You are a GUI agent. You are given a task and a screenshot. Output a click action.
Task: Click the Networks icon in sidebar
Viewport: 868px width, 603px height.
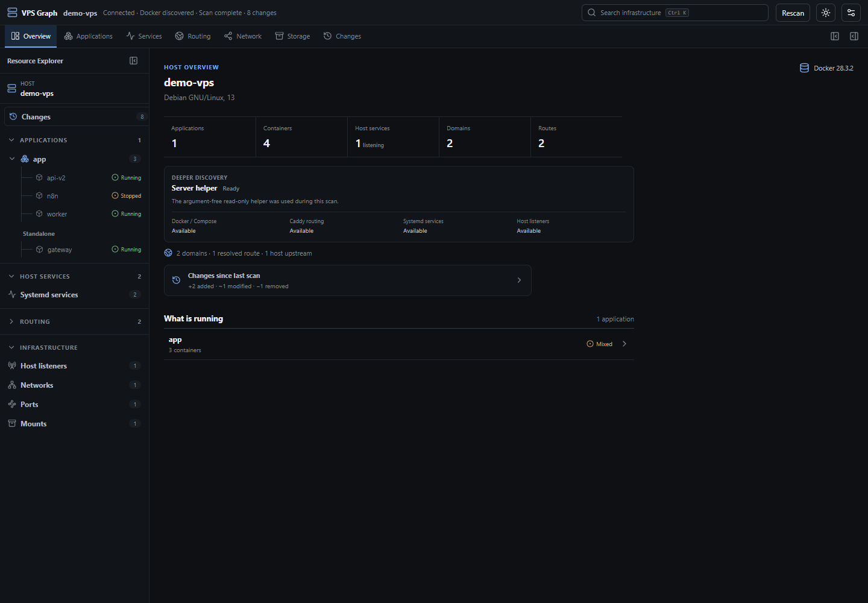click(x=12, y=385)
